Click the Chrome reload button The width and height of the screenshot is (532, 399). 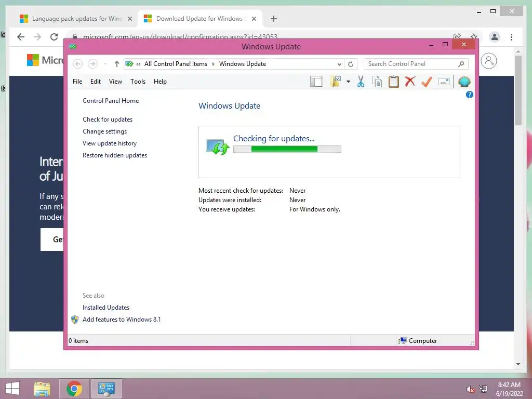point(54,37)
